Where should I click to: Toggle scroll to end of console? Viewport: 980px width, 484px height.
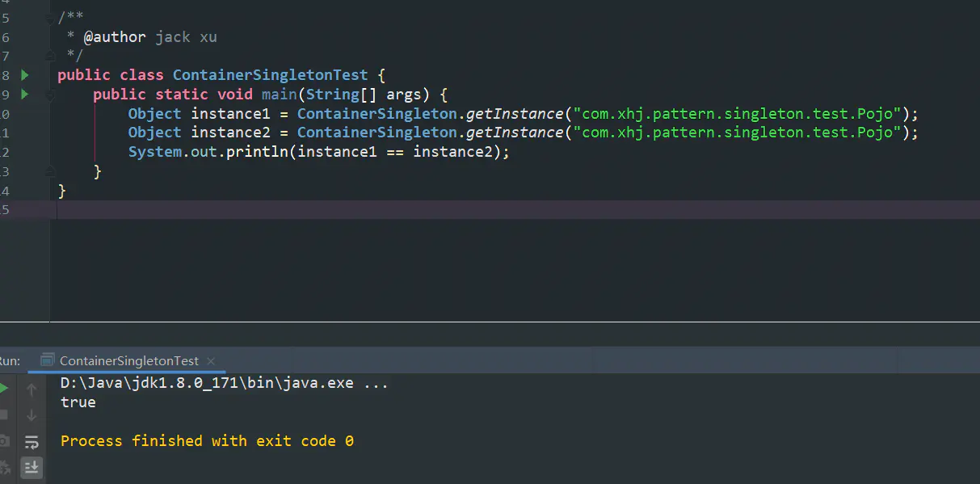tap(32, 467)
